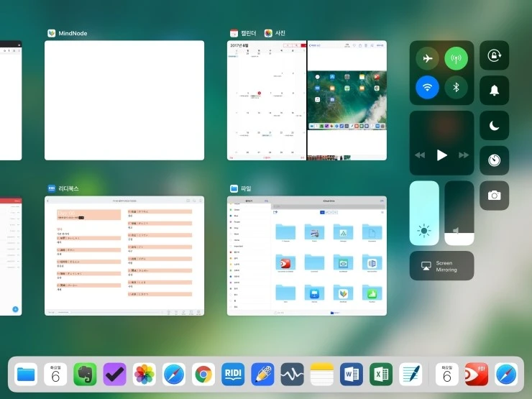Image resolution: width=532 pixels, height=399 pixels.
Task: Enable Do Not Disturb moon button
Action: [494, 126]
